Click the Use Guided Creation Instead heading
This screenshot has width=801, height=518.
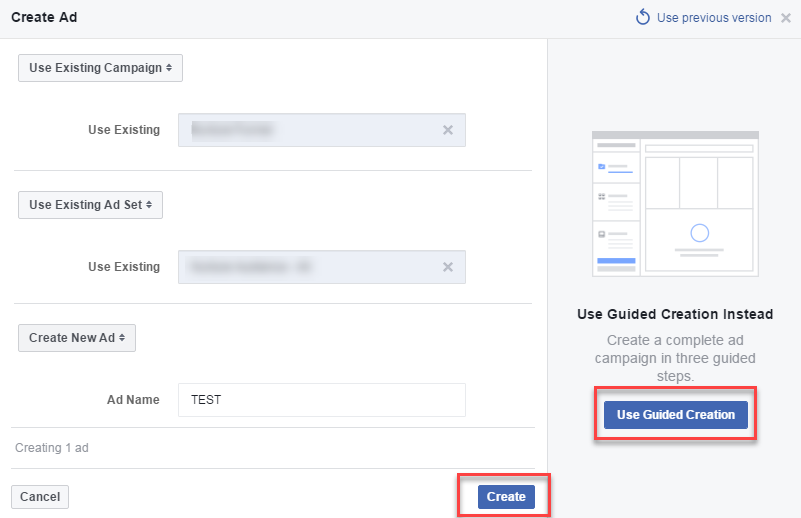coord(675,314)
